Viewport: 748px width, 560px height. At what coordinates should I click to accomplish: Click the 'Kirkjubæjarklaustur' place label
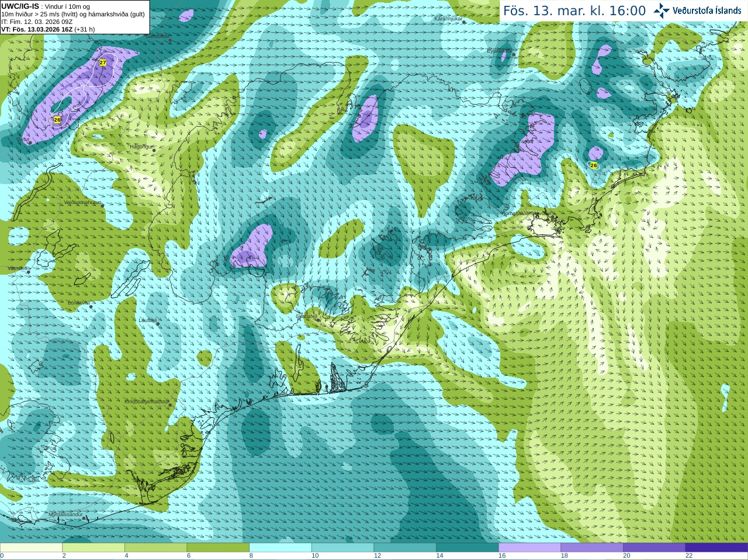click(x=147, y=402)
